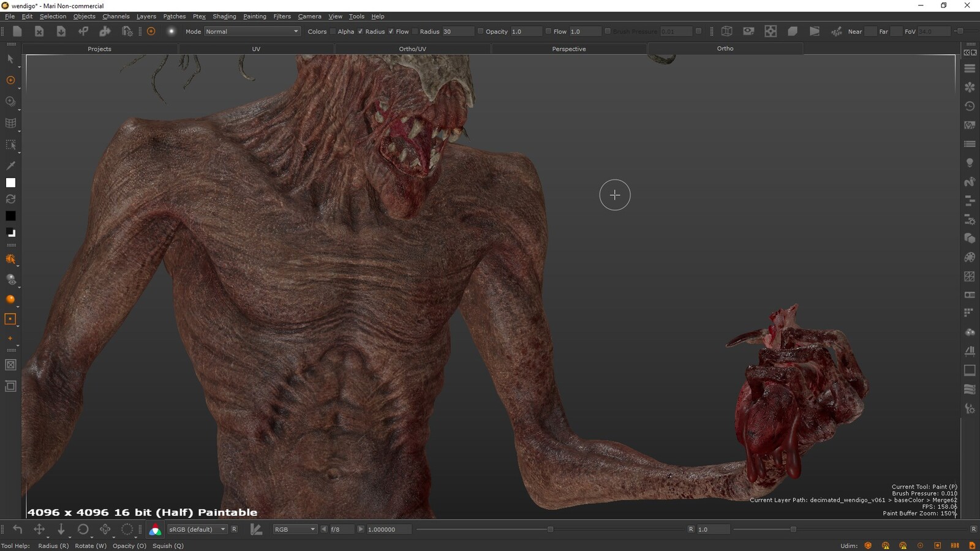Adjust the gain slider handle in bottom bar
Image resolution: width=980 pixels, height=551 pixels.
click(550, 530)
